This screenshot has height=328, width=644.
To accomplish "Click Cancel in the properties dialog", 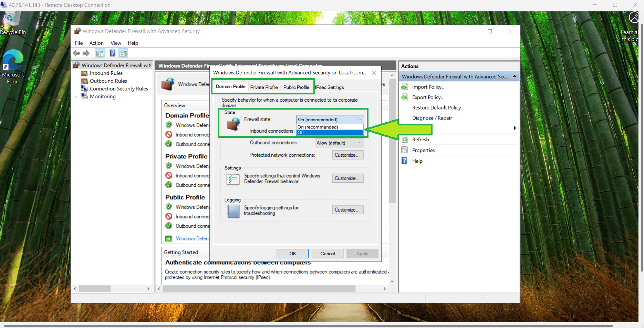I will click(328, 254).
